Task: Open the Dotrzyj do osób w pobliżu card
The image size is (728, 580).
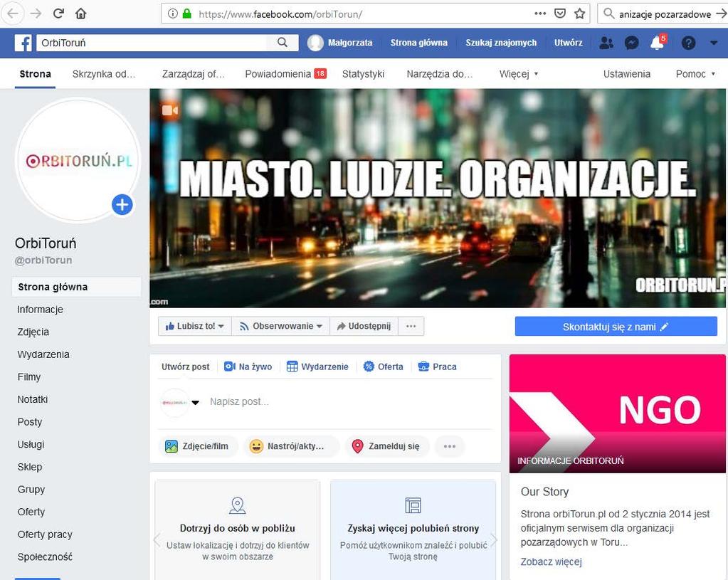Action: point(237,530)
